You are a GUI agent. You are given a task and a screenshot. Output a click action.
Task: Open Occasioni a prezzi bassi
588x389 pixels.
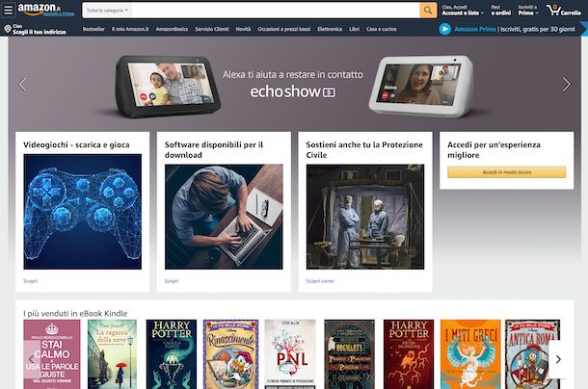click(x=283, y=29)
